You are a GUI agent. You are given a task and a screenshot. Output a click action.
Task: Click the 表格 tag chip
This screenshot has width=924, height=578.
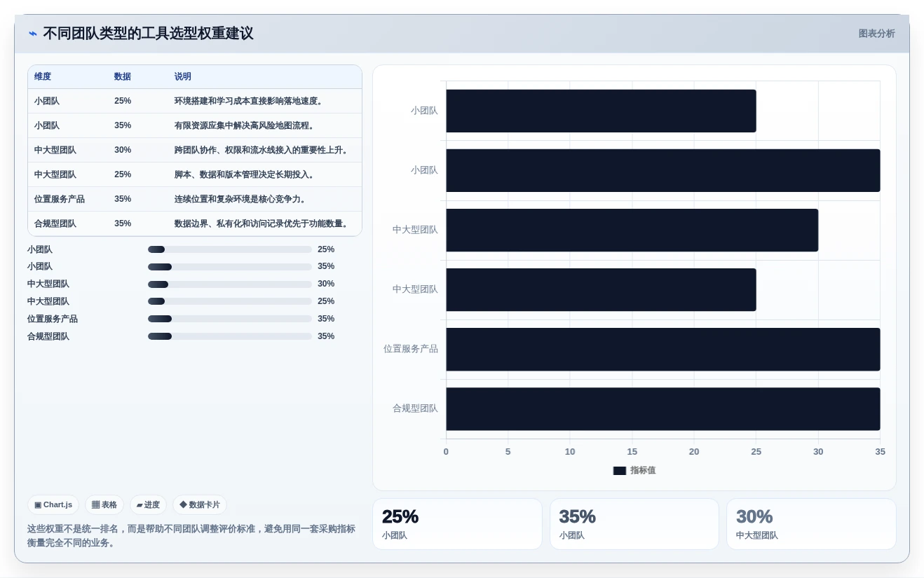[x=104, y=504]
